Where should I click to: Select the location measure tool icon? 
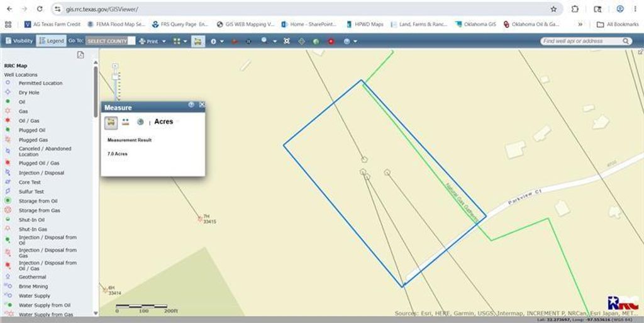140,122
